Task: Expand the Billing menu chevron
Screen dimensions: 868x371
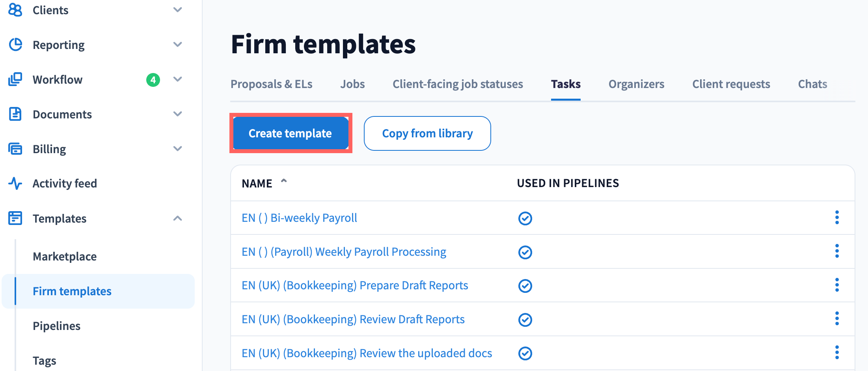Action: point(178,149)
